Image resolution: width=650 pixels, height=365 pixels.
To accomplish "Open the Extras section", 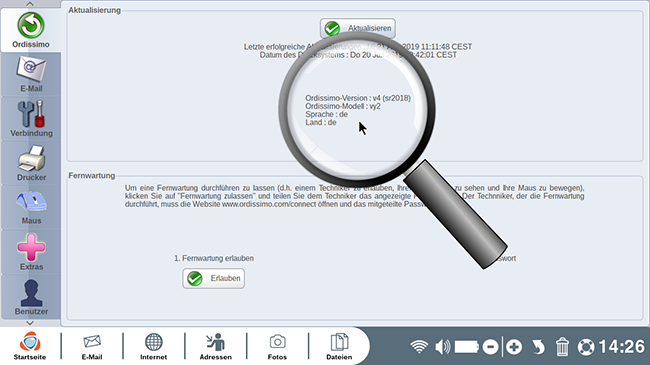I will (x=31, y=252).
